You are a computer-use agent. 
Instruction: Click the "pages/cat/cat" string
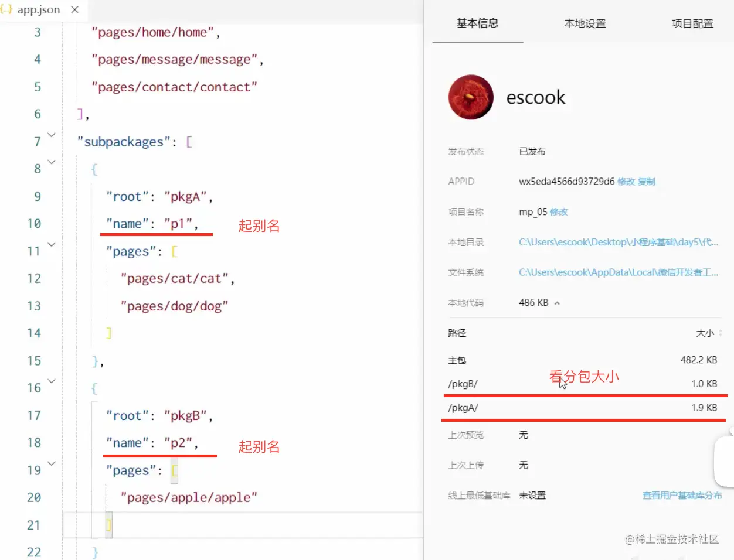coord(174,279)
